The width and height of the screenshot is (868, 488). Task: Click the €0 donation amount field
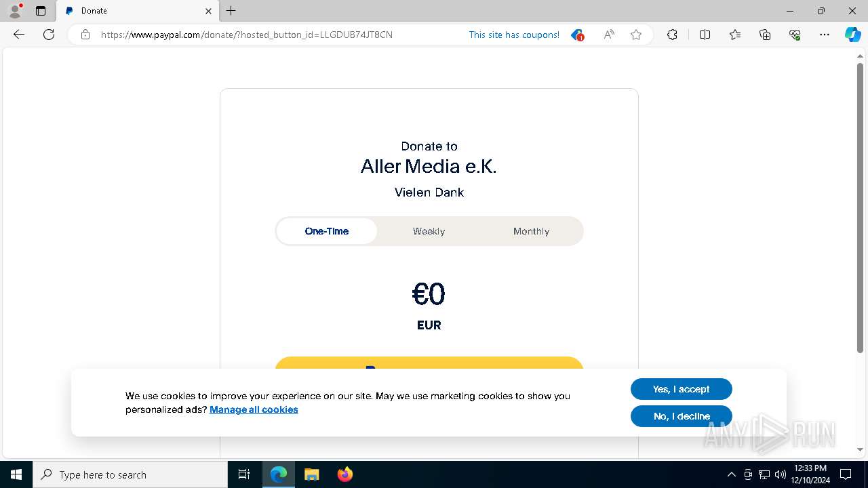click(429, 294)
